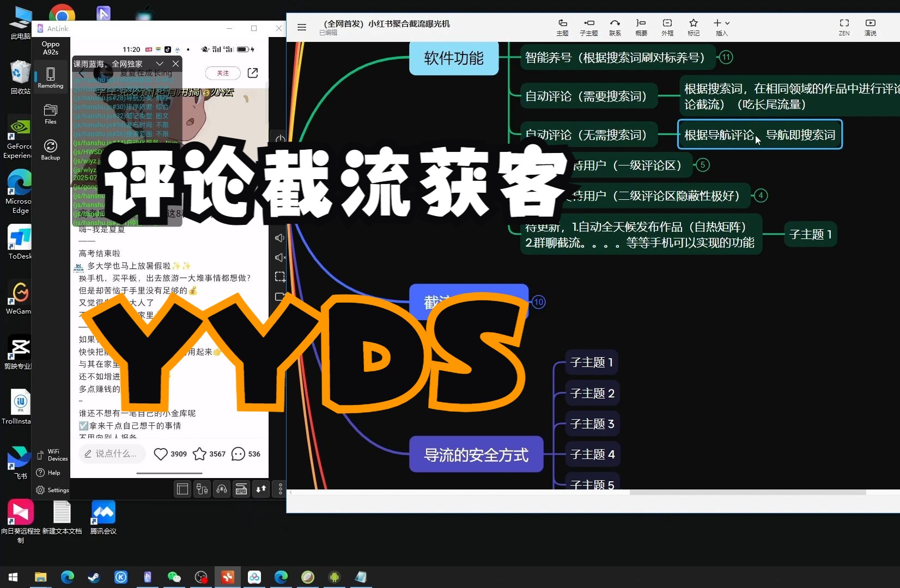
Task: Click the phone volume up icon
Action: tap(280, 238)
